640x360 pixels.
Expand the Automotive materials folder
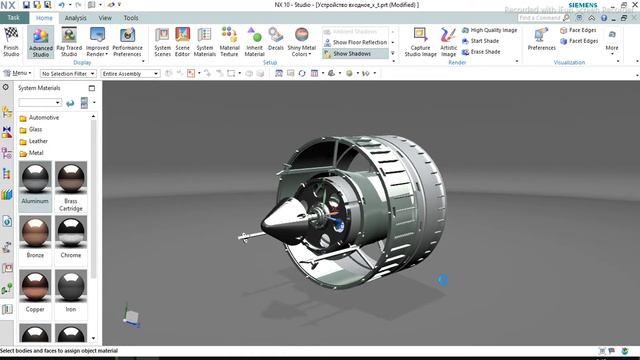click(x=39, y=118)
